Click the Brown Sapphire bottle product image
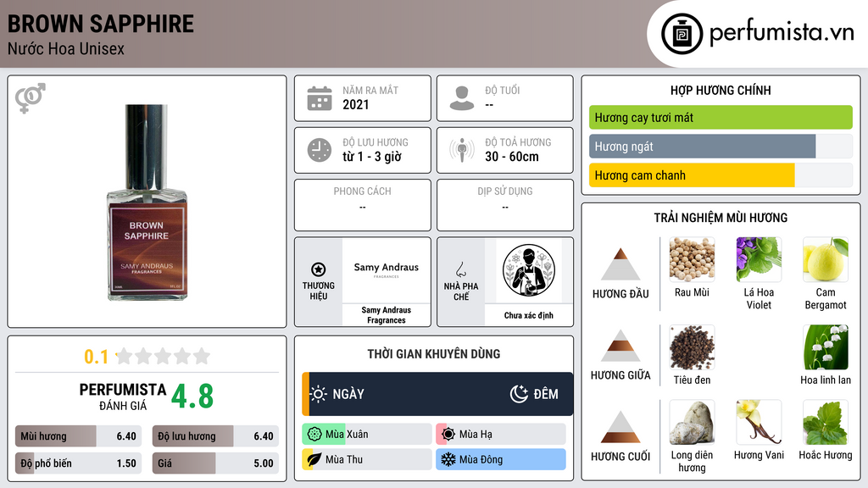868x488 pixels. [147, 202]
